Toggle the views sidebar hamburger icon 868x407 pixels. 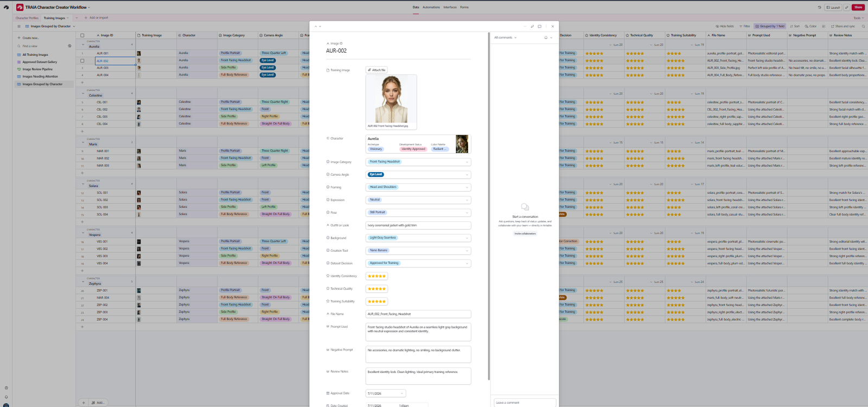[x=19, y=26]
